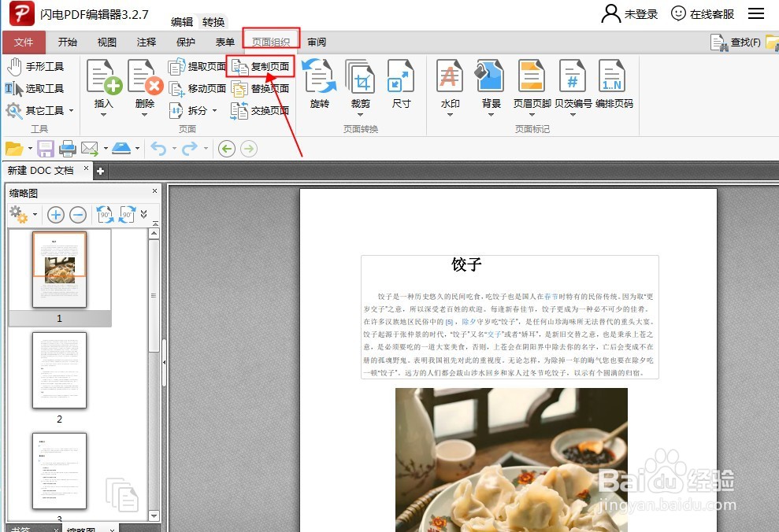Zoom out thumbnails with minus icon
The height and width of the screenshot is (532, 779).
tap(78, 215)
